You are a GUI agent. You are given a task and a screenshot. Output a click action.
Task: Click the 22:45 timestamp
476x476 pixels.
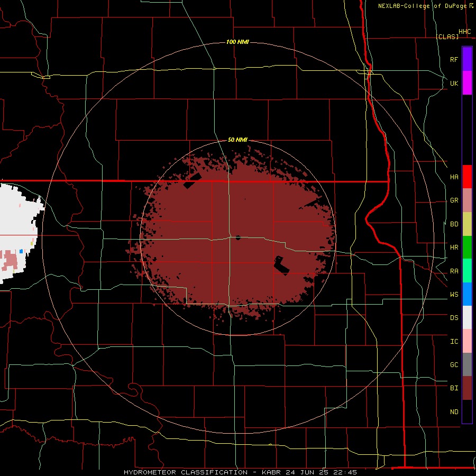coord(344,472)
